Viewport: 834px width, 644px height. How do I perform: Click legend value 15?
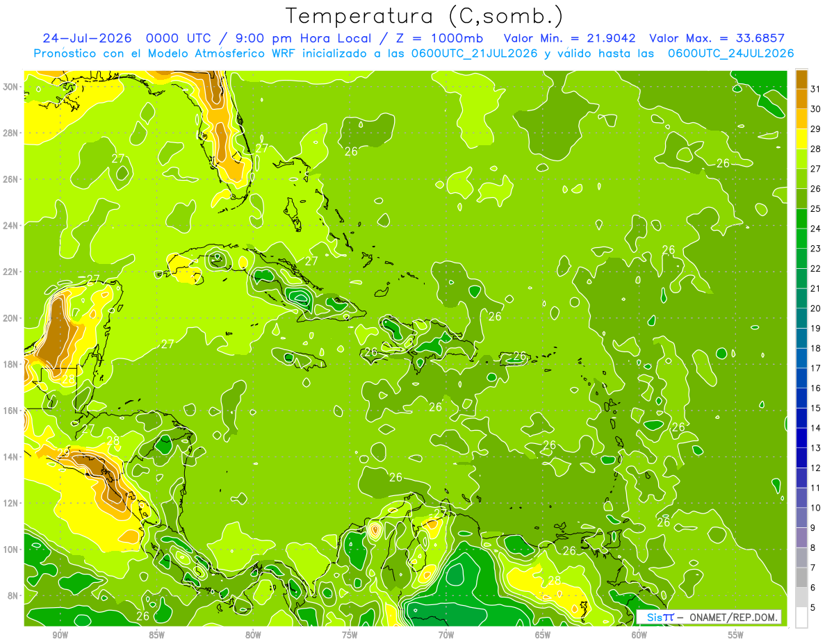[815, 408]
